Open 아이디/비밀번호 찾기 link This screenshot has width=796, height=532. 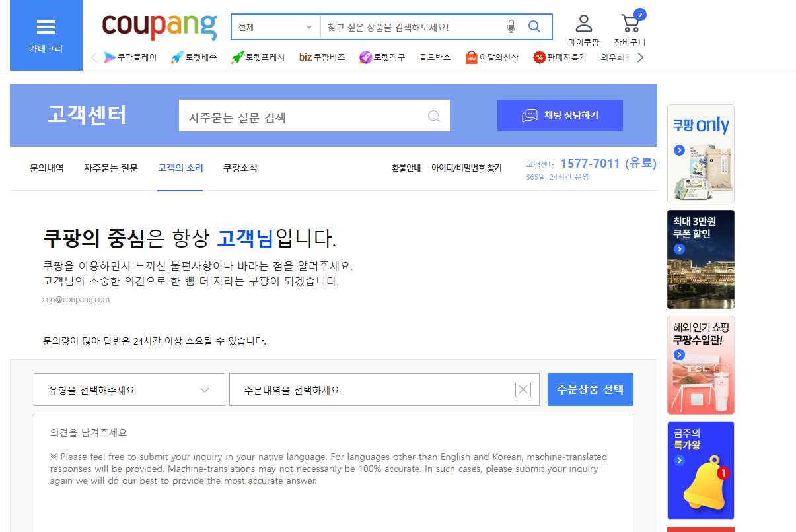tap(466, 168)
